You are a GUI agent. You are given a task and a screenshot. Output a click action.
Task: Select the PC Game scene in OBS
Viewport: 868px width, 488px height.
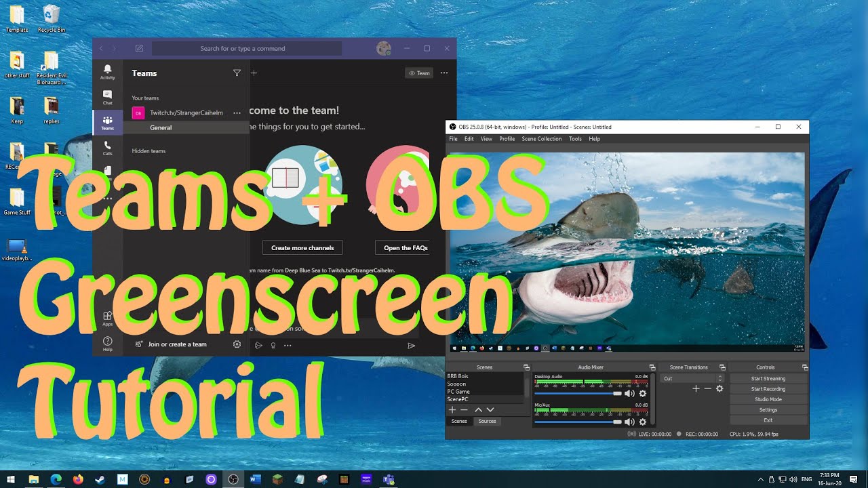[x=486, y=392]
